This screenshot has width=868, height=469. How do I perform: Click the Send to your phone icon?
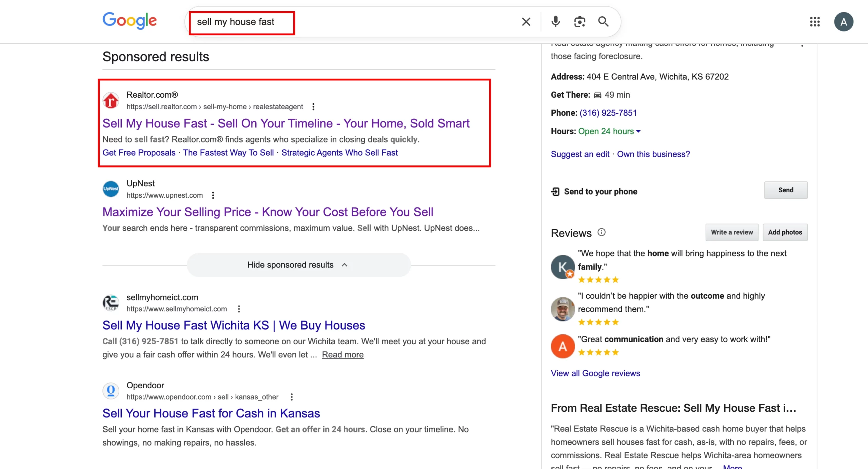[555, 192]
